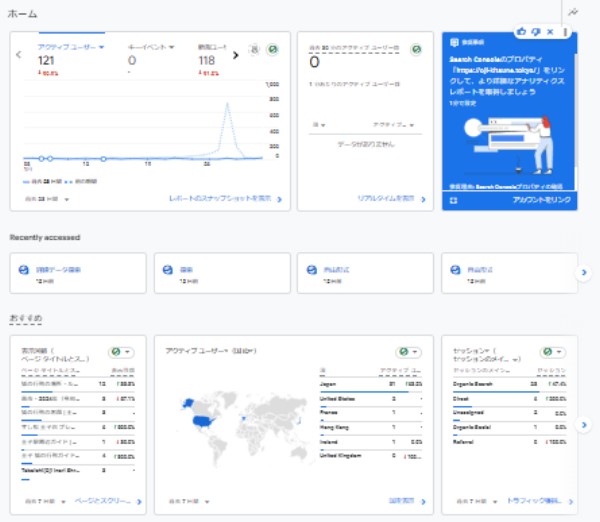
Task: Open the アクティブ ユーザー metric dropdown
Action: 101,46
